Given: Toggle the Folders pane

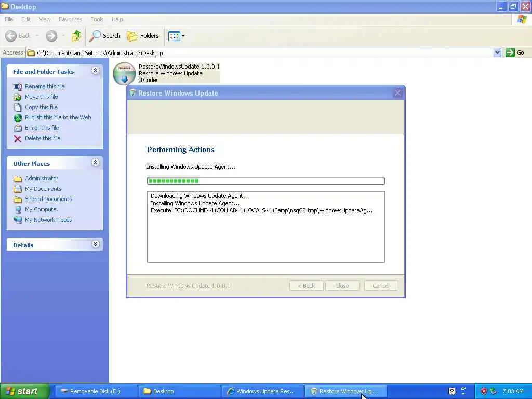Looking at the screenshot, I should coord(143,36).
